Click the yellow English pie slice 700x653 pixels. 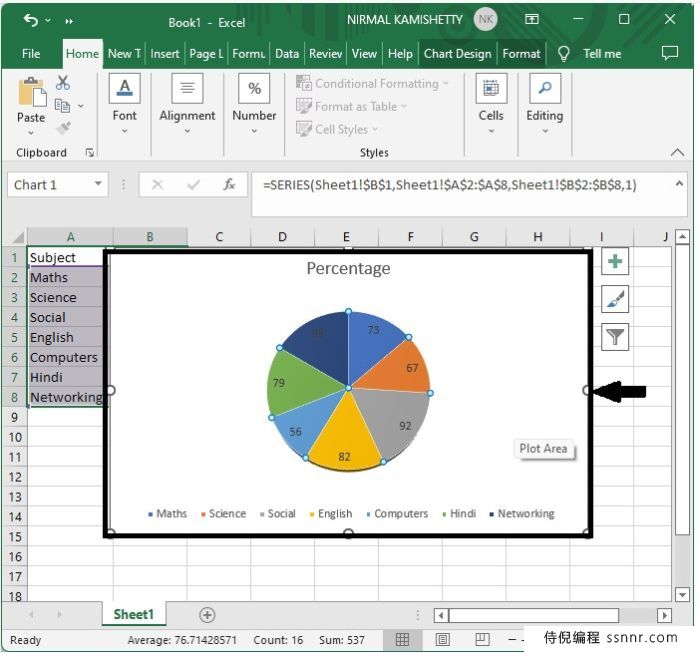[x=345, y=435]
